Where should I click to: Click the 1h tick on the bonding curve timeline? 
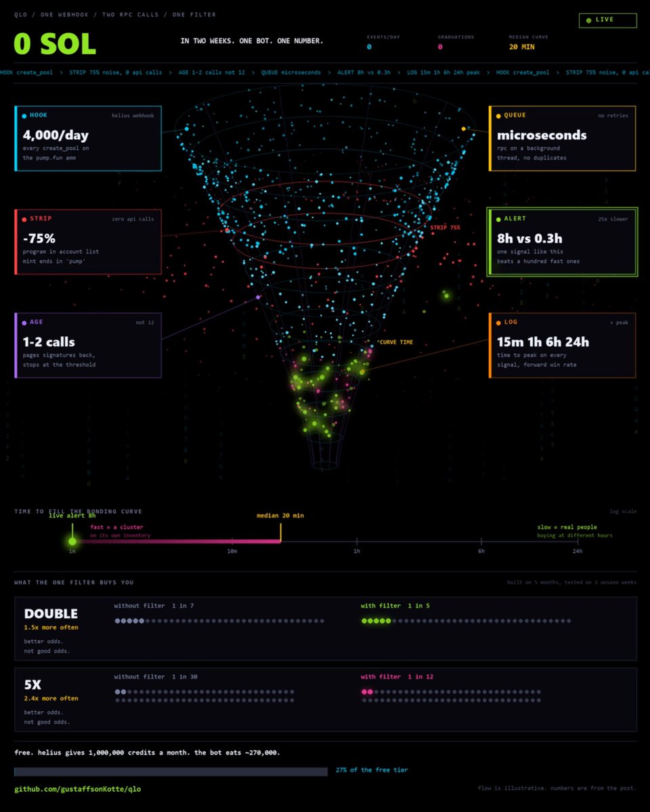357,541
